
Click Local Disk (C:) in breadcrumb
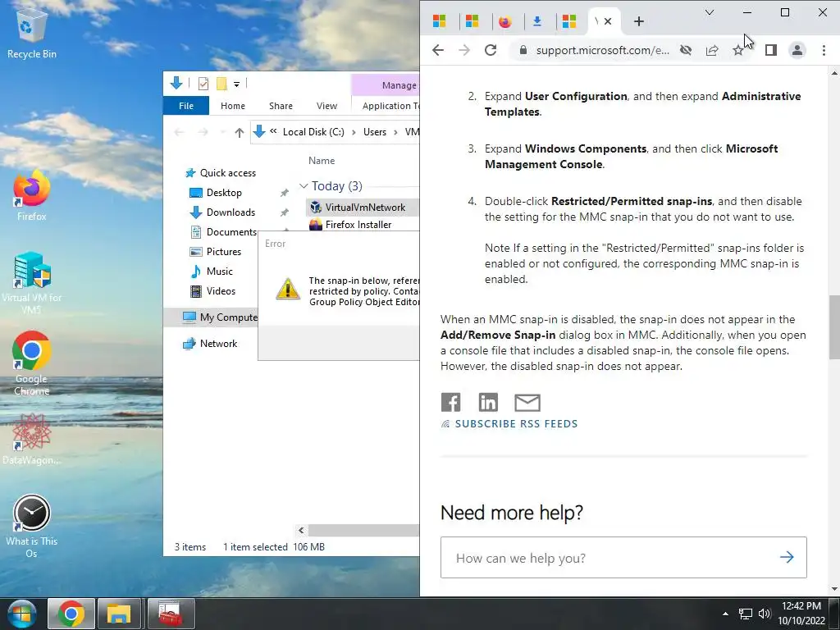coord(313,132)
